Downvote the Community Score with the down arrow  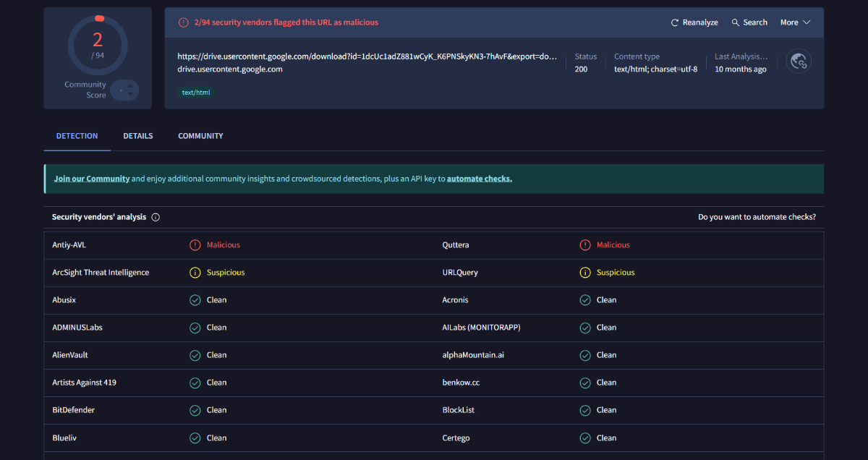click(129, 95)
